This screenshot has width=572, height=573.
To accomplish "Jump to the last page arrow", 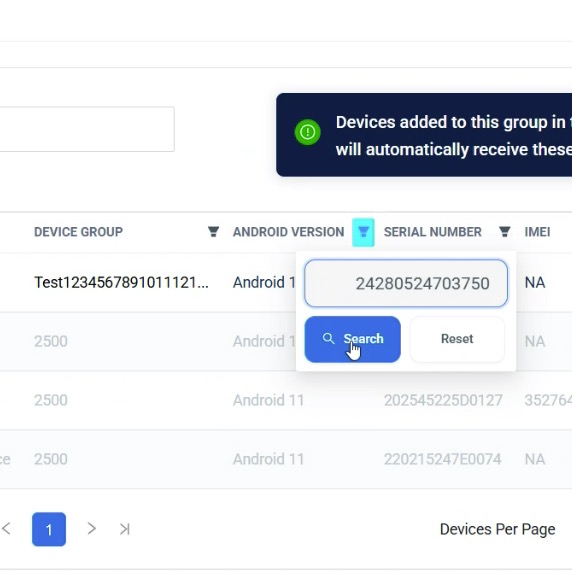I will click(x=125, y=529).
